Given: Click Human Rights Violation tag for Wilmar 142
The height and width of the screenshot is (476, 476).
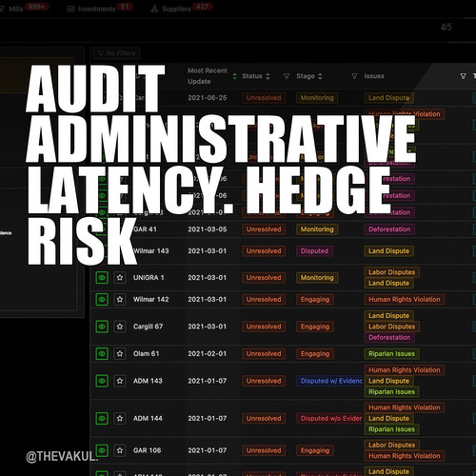Looking at the screenshot, I should coord(405,299).
